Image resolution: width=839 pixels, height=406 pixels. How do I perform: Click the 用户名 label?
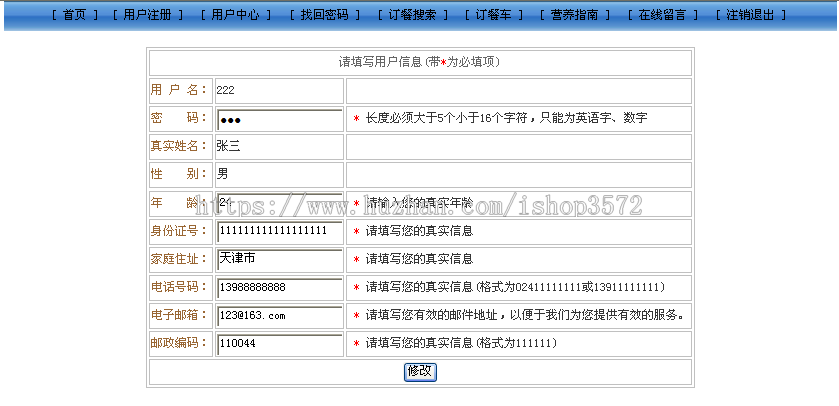pyautogui.click(x=179, y=90)
